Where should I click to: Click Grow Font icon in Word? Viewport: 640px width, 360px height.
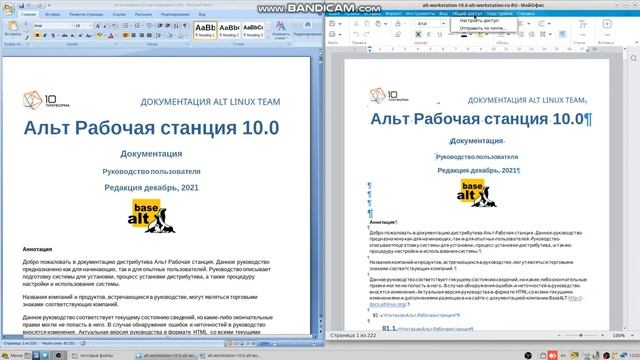click(98, 26)
